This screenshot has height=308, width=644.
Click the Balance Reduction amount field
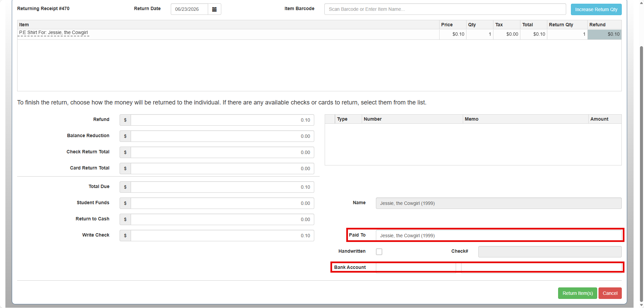tap(222, 136)
